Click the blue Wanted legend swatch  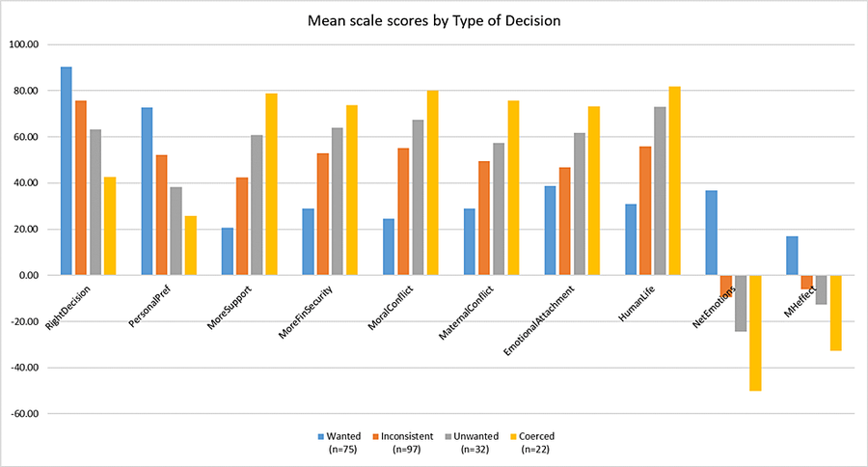tap(321, 436)
